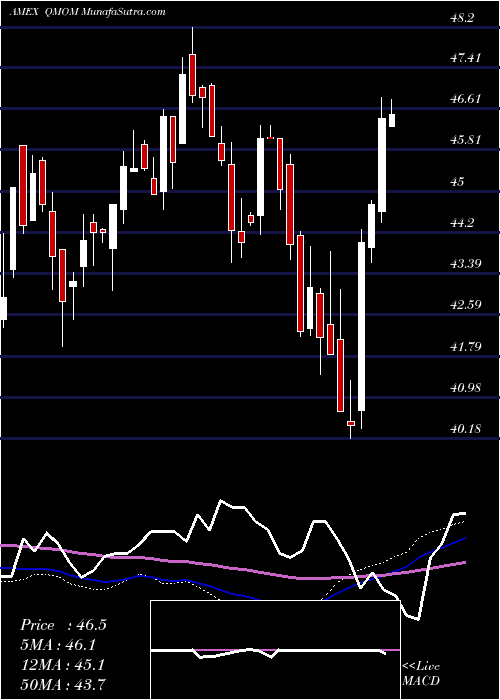The height and width of the screenshot is (700, 500).
Task: Click the 42.59 price axis label
Action: click(x=466, y=305)
